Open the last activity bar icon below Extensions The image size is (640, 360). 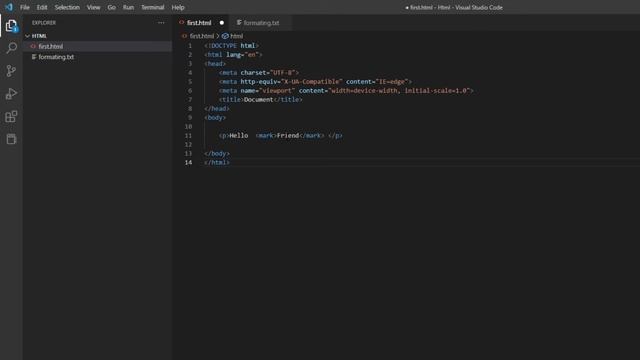click(11, 139)
